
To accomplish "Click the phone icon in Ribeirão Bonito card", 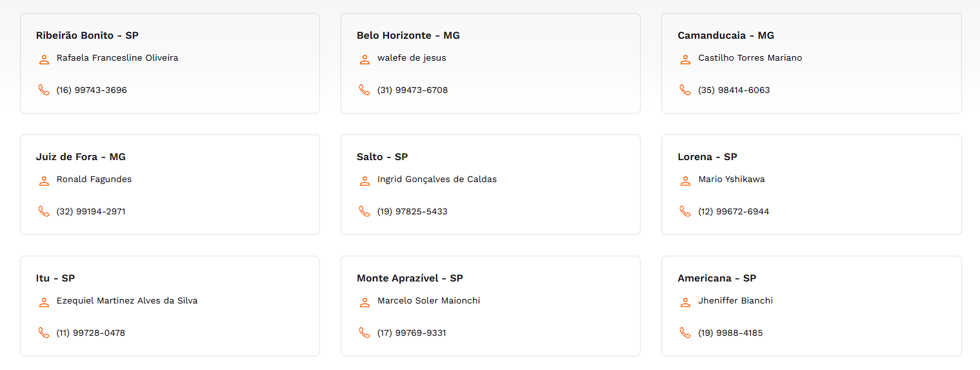I will pyautogui.click(x=44, y=90).
